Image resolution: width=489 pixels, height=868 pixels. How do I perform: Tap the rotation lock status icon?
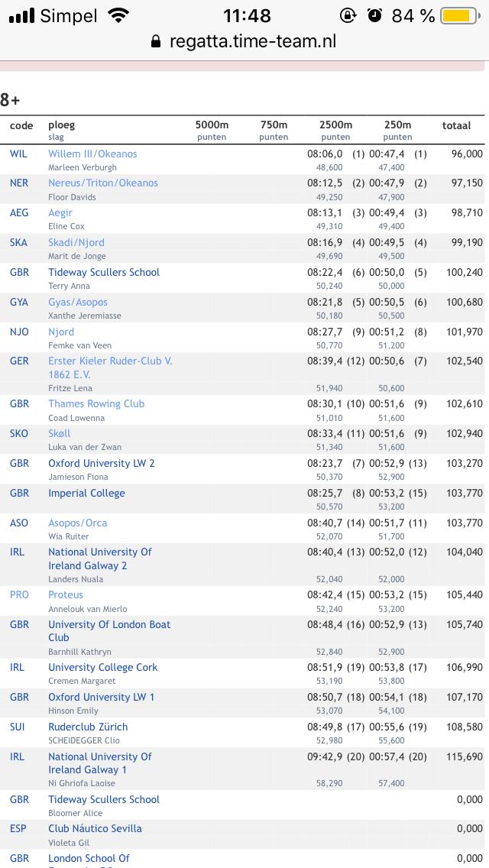tap(348, 15)
